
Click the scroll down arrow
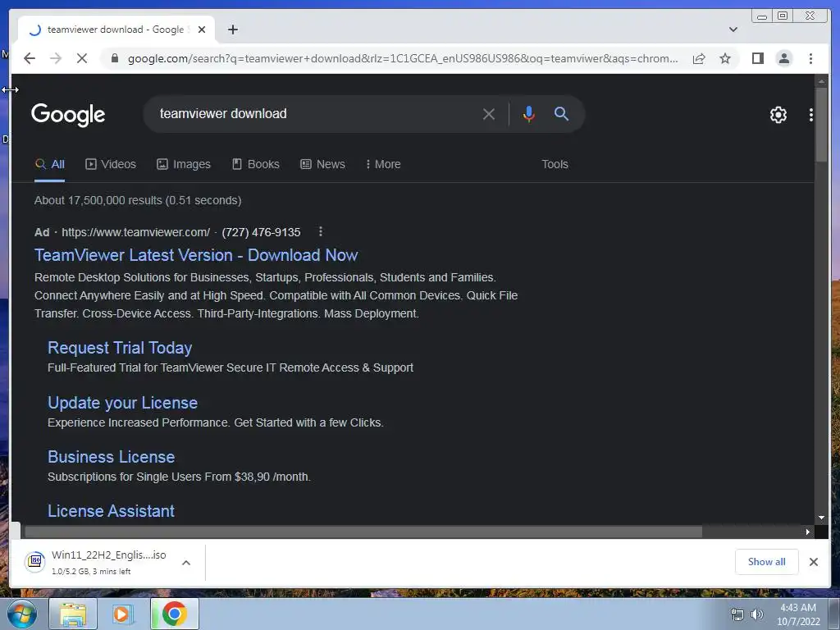point(820,518)
